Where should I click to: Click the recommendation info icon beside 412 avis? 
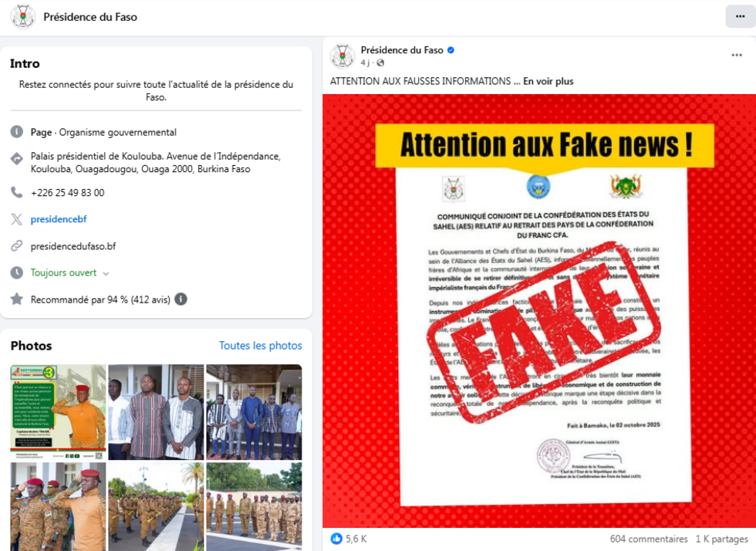pos(181,299)
